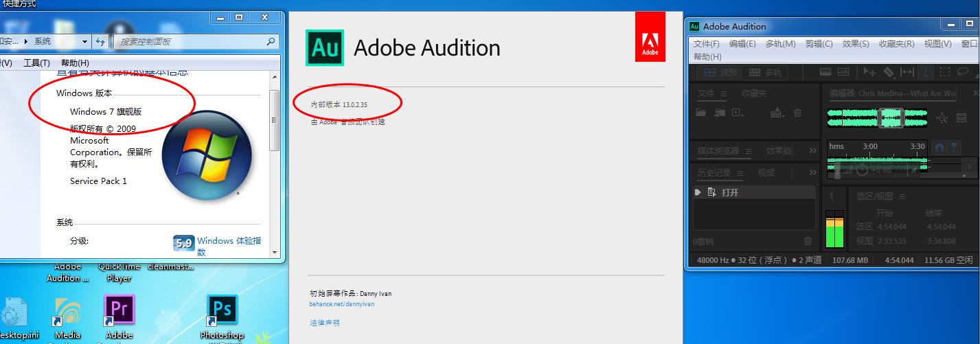The image size is (980, 344).
Task: Switch to 视频 tab in Audition
Action: click(x=766, y=173)
